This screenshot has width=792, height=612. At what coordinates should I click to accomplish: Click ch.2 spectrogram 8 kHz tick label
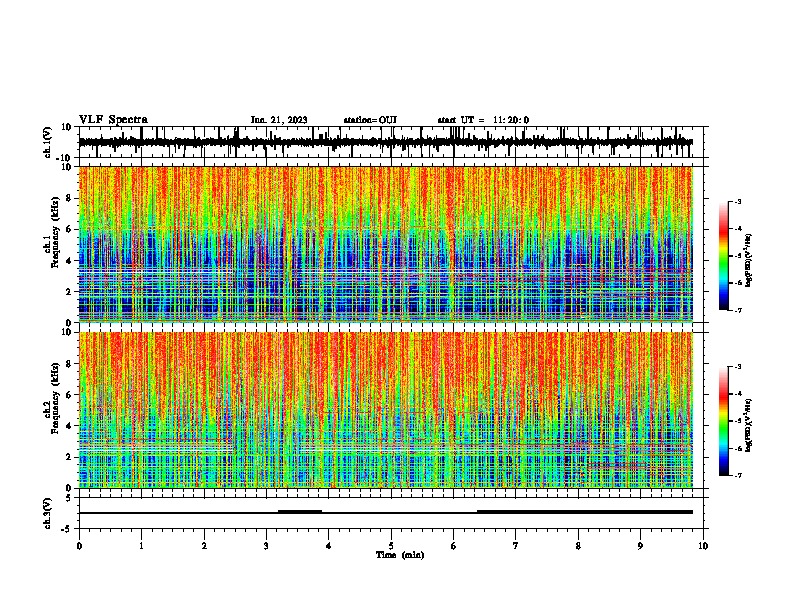[69, 364]
